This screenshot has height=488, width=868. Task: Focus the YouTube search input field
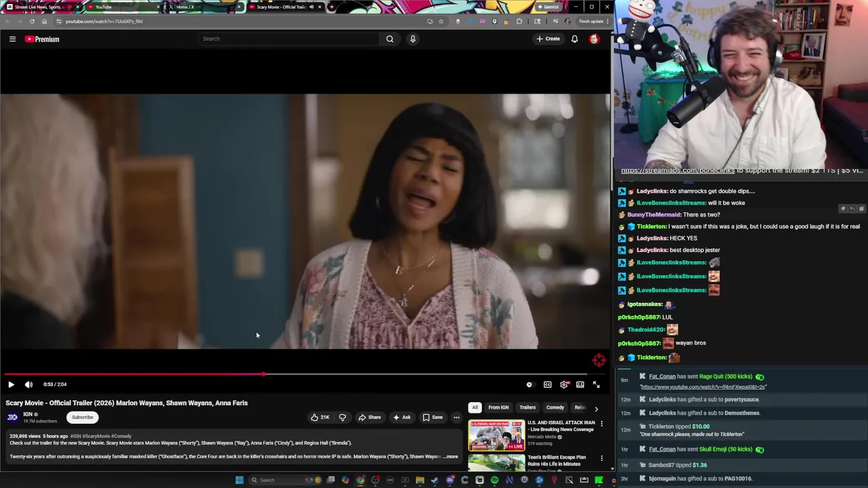pos(288,39)
